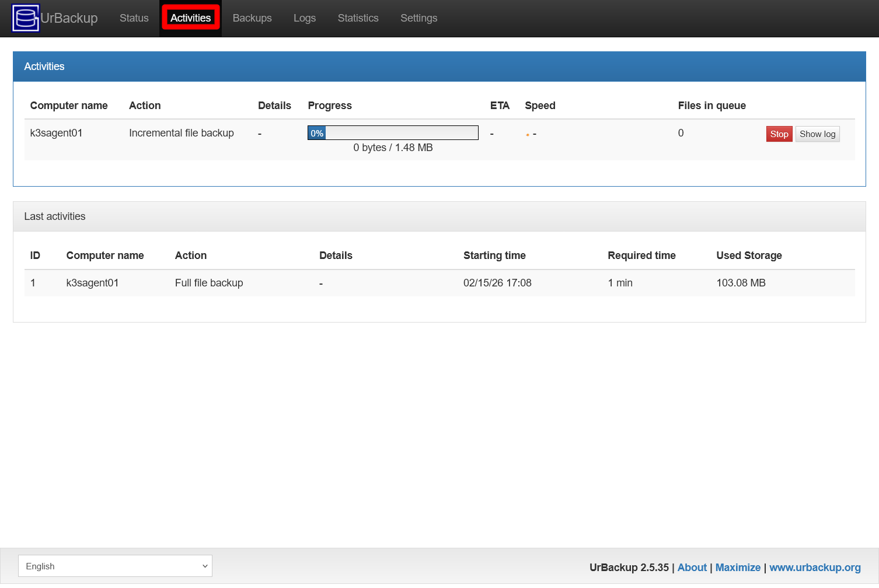Click the speed indicator dot near Speed column
The width and height of the screenshot is (879, 588).
click(528, 134)
